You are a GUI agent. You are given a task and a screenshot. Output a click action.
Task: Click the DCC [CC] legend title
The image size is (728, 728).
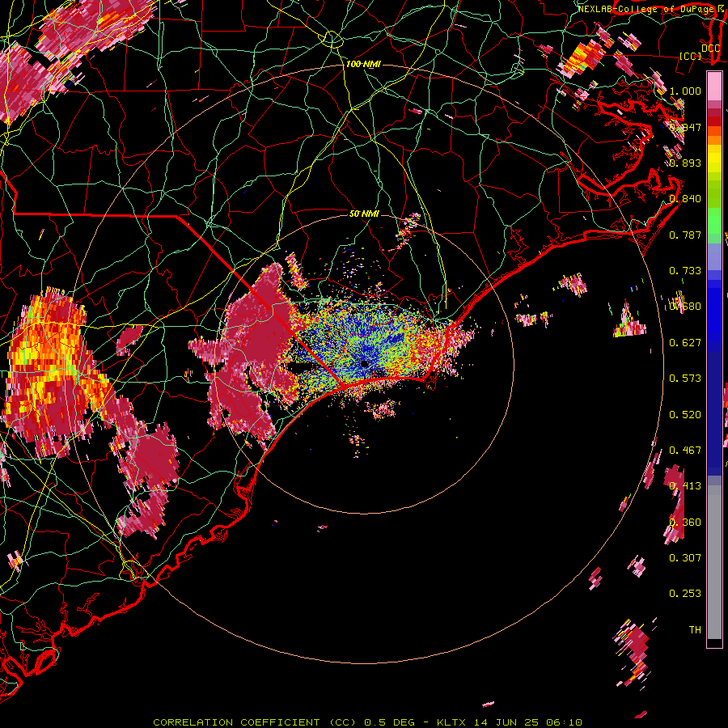(699, 52)
